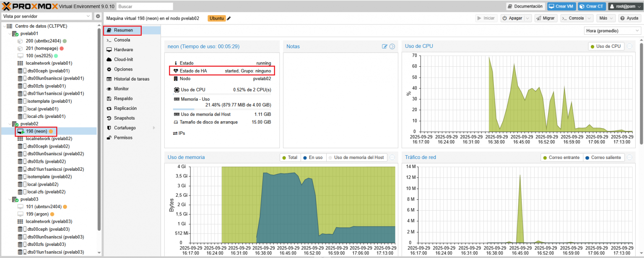Expand the Cortafuego submenu arrow
Image resolution: width=644 pixels, height=258 pixels.
(x=153, y=128)
